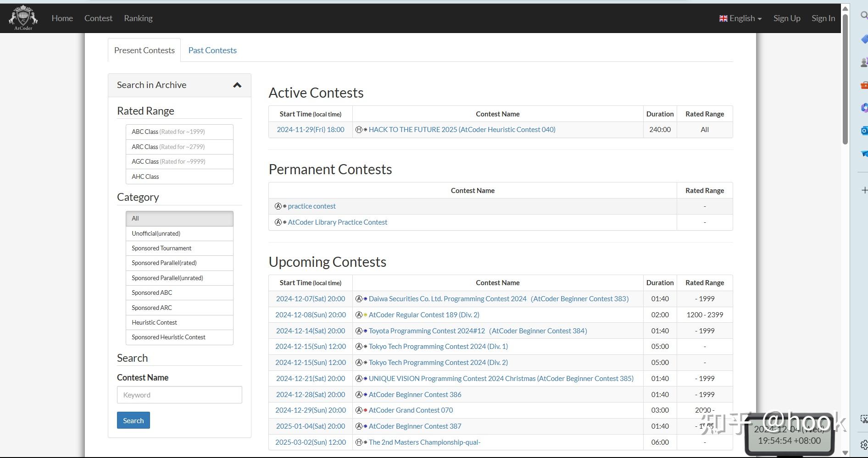The image size is (868, 458).
Task: Click the sidebar plus icon to add apps
Action: (x=864, y=190)
